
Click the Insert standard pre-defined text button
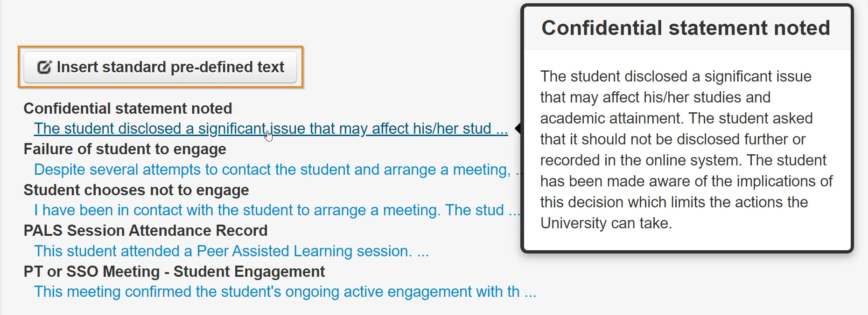159,67
